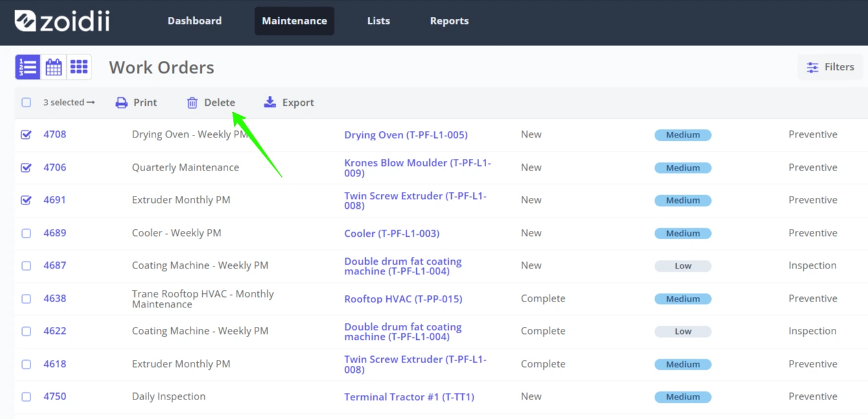Image resolution: width=868 pixels, height=419 pixels.
Task: Click the Filters sliders icon
Action: (x=812, y=67)
